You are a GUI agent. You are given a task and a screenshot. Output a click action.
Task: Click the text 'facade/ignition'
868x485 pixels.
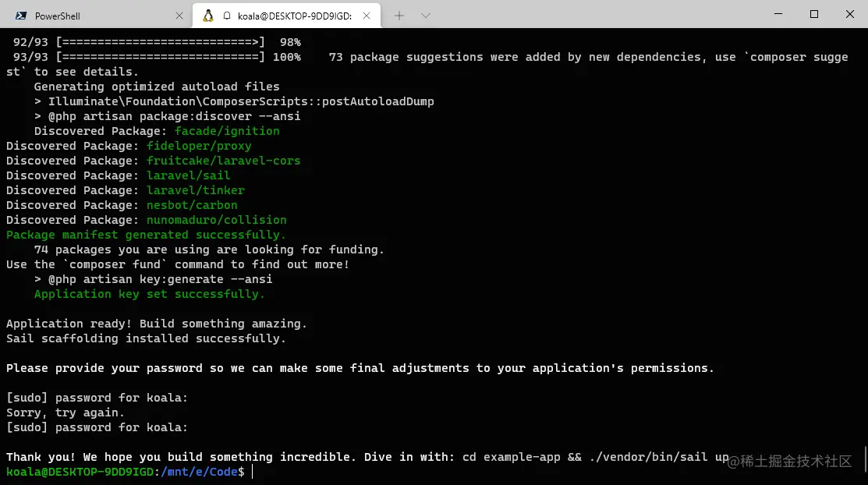[x=227, y=131]
